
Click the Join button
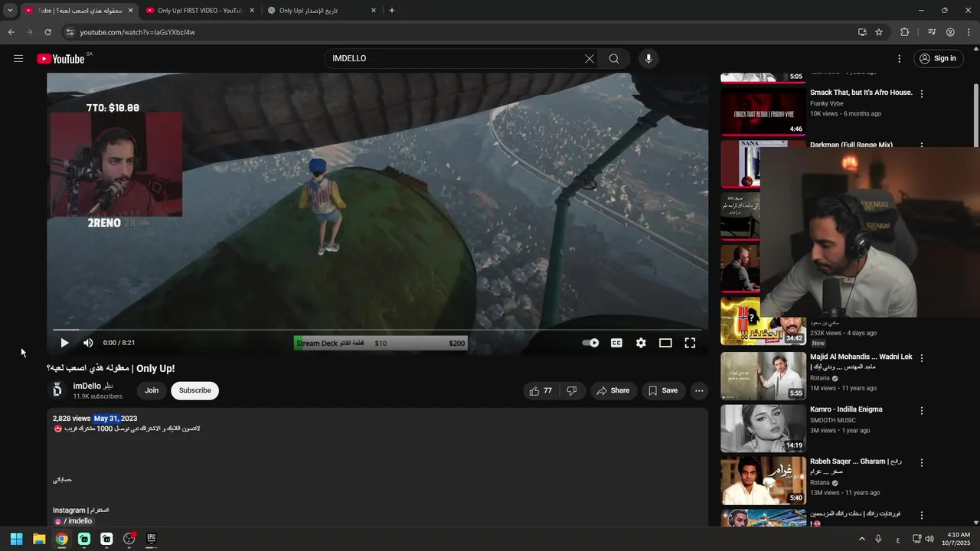(x=152, y=390)
